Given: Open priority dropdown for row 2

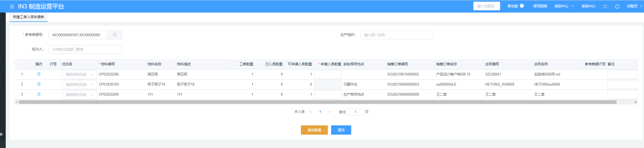Looking at the screenshot, I should (x=79, y=84).
